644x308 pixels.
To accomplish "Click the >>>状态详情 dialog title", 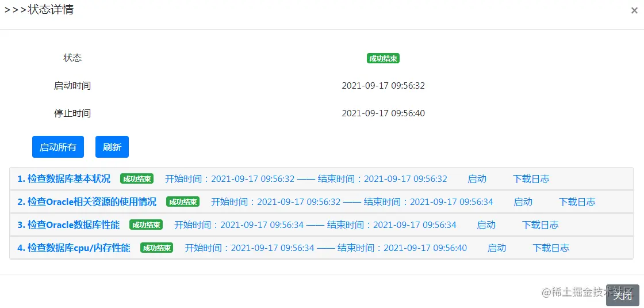I will tap(39, 10).
